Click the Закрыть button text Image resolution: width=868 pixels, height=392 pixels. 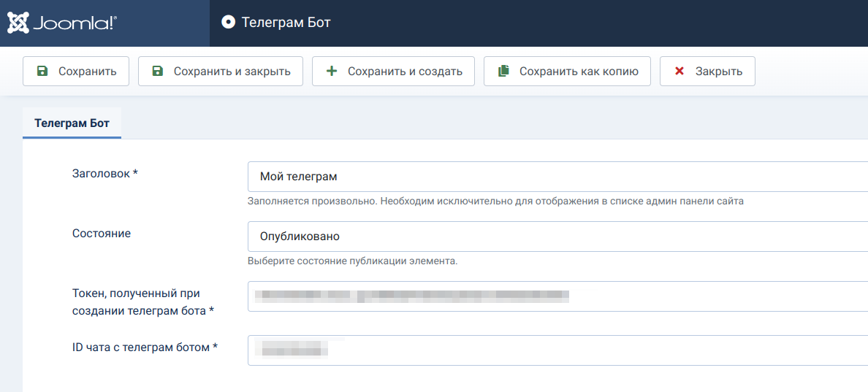[x=719, y=72]
